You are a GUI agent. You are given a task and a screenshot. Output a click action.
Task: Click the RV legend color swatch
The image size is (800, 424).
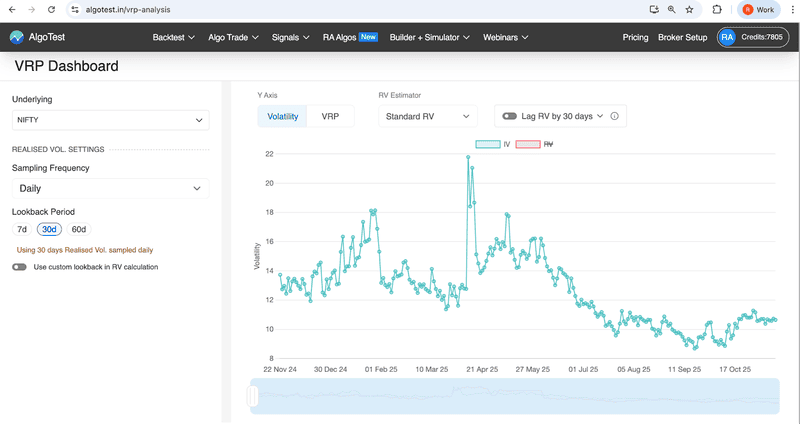pyautogui.click(x=527, y=144)
